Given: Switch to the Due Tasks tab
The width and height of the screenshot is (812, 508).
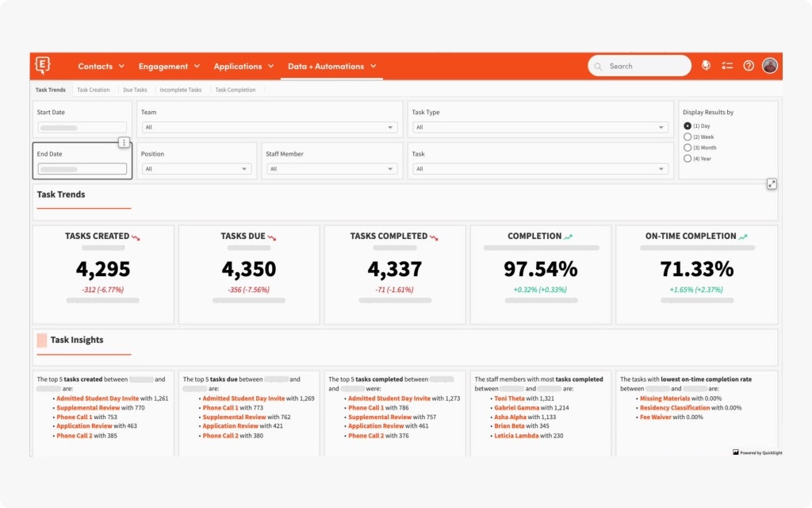Looking at the screenshot, I should pos(135,90).
